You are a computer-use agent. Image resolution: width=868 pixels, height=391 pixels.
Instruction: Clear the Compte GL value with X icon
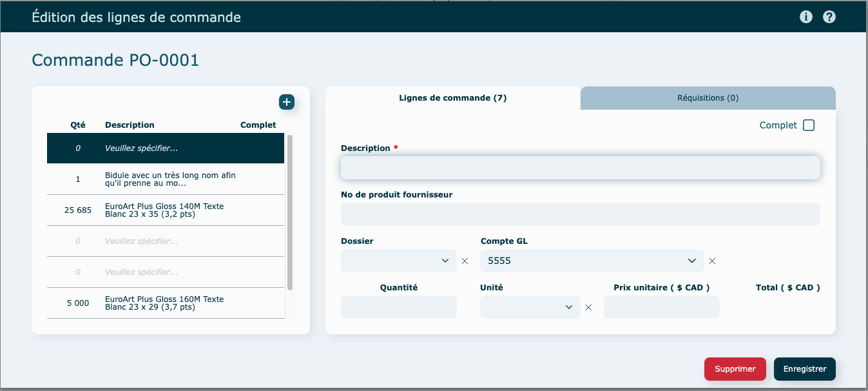pos(712,261)
